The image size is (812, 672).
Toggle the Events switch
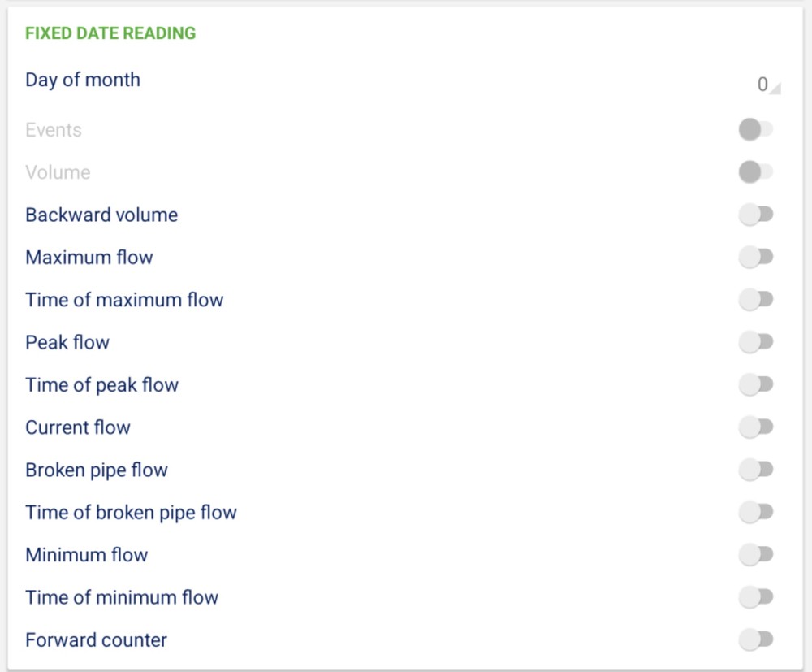(756, 129)
